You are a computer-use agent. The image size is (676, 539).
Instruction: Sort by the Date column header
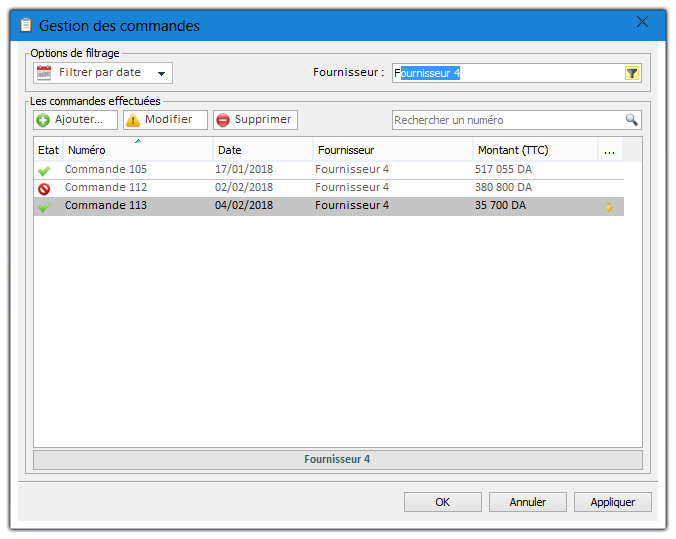point(262,150)
